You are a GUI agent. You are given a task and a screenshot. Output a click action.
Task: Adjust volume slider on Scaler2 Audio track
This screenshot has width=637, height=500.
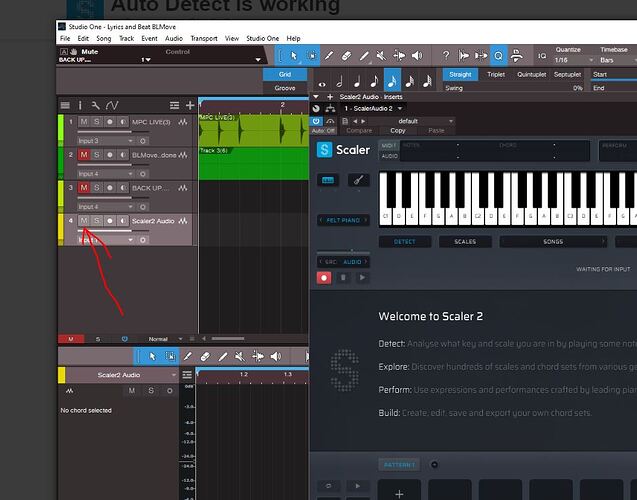(x=113, y=230)
